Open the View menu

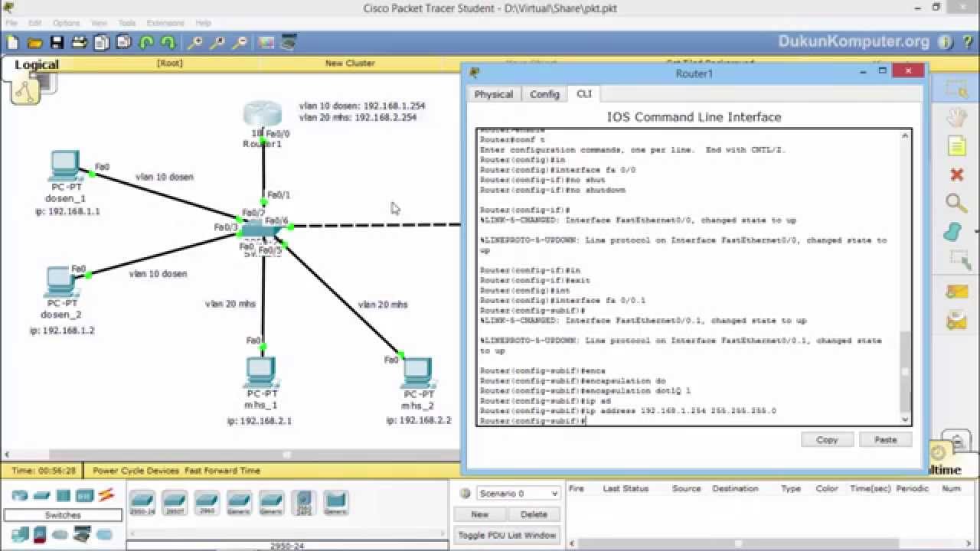pos(100,23)
